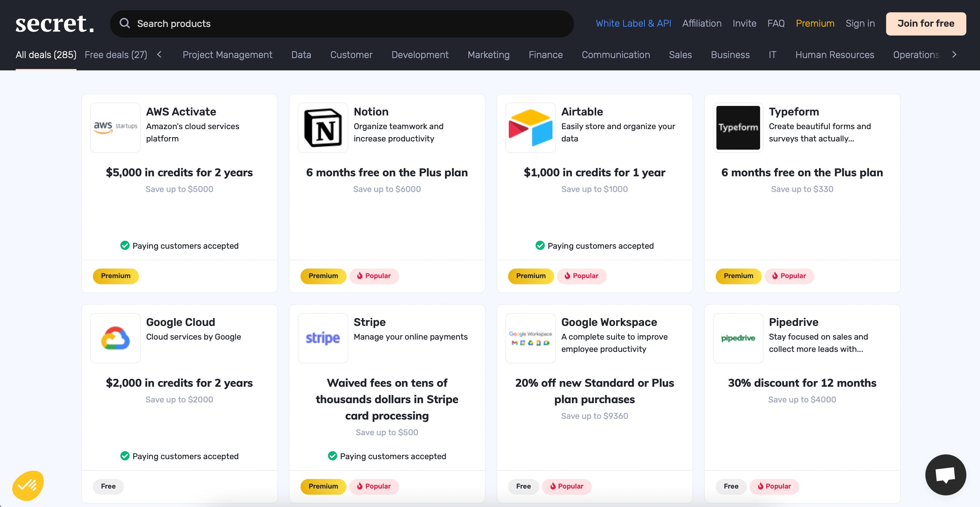980x507 pixels.
Task: Open the Airtable logo thumbnail
Action: 530,127
